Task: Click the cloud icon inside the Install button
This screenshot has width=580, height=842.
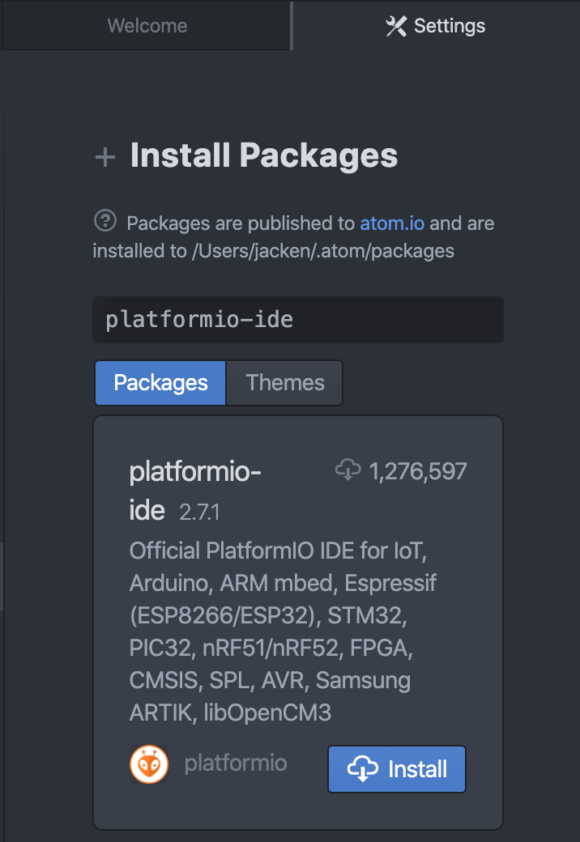Action: point(362,768)
